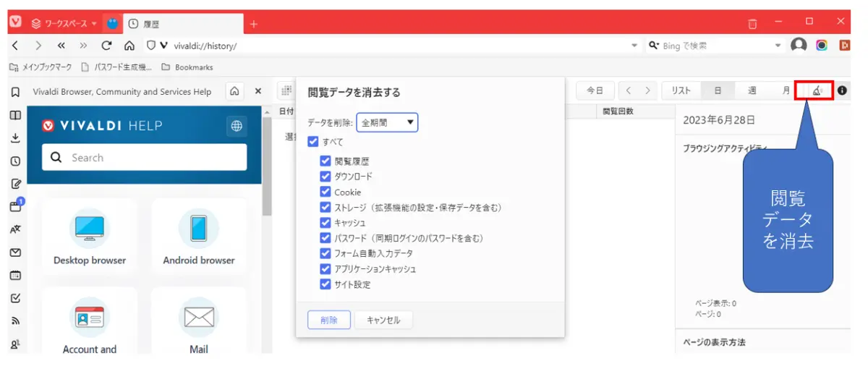Image resolution: width=868 pixels, height=382 pixels.
Task: Open the History panel clock icon
Action: [15, 161]
